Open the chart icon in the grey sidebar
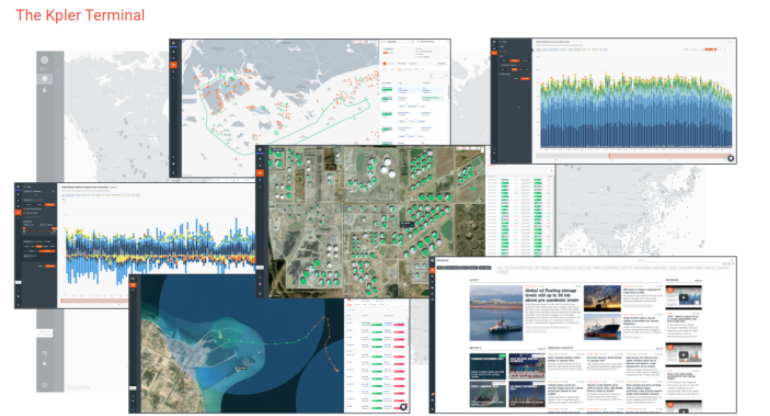Screen dimensions: 770x416 [45, 90]
